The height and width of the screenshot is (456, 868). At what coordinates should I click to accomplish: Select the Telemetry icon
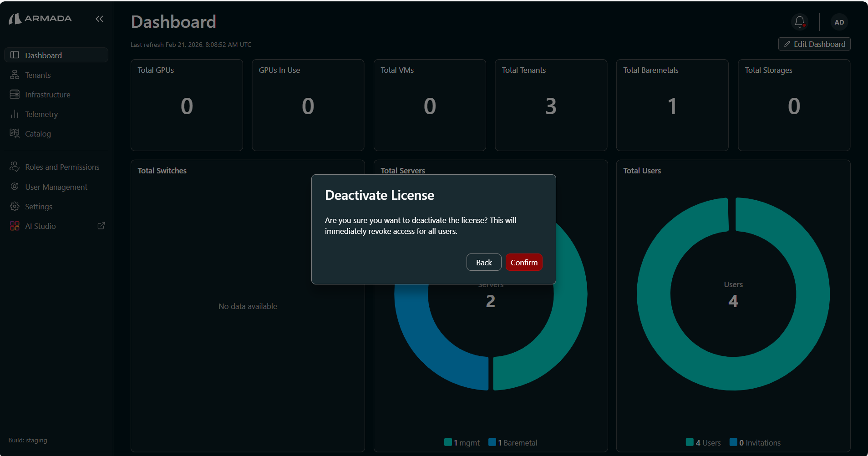click(x=15, y=114)
